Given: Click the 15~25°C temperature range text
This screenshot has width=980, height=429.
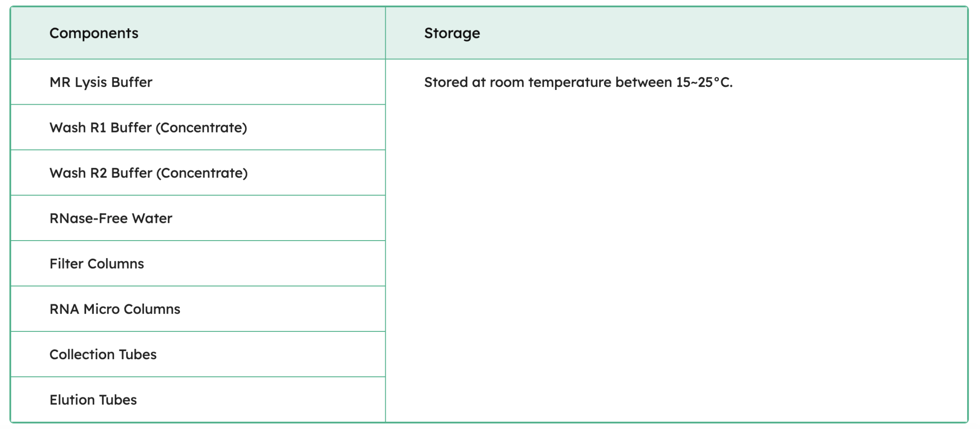Looking at the screenshot, I should pyautogui.click(x=704, y=82).
